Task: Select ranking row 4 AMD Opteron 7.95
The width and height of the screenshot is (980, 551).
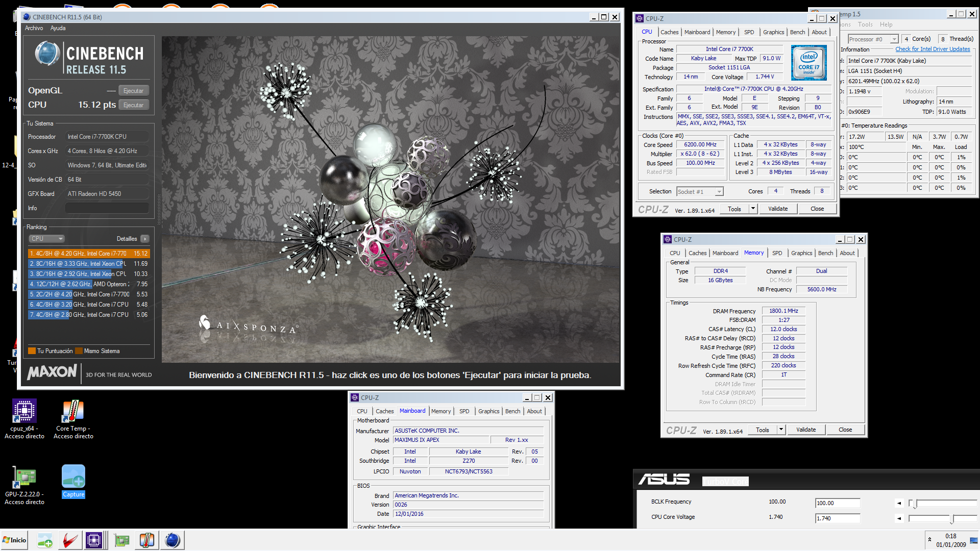Action: tap(89, 284)
